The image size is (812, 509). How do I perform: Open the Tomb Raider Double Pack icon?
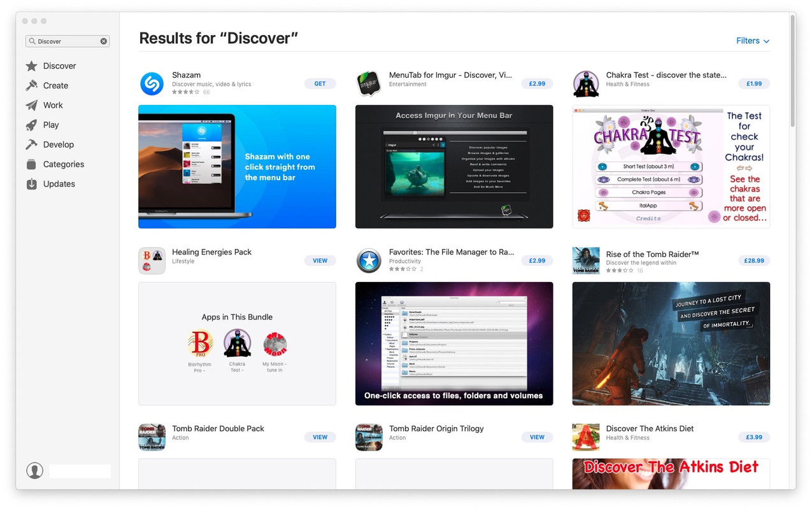point(152,437)
